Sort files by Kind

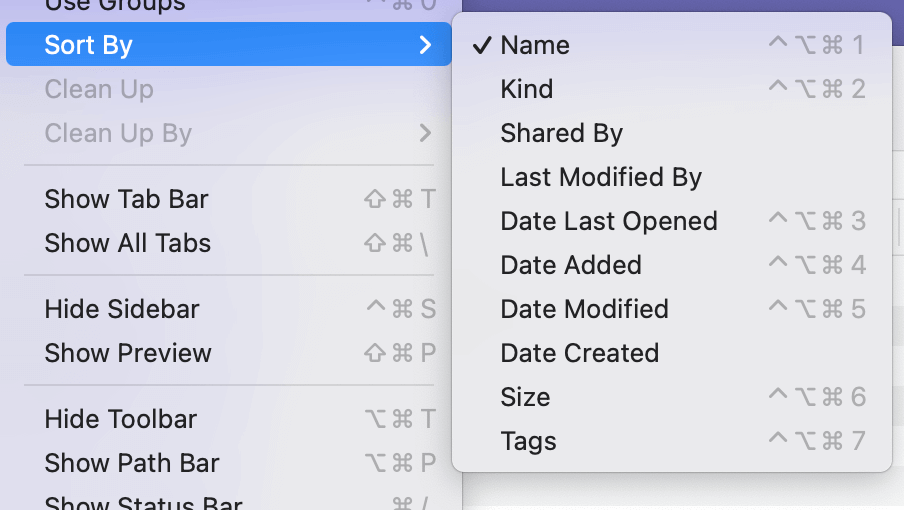(527, 89)
